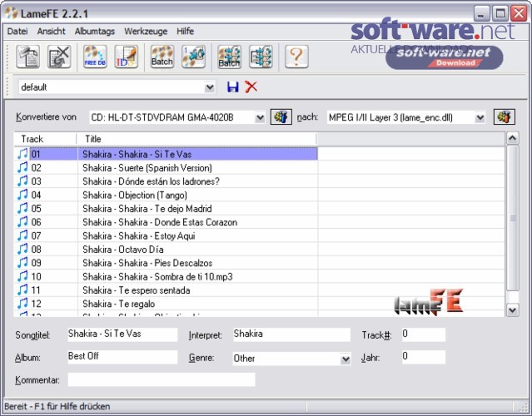532x416 pixels.
Task: Click scrollbar down arrow of track list
Action: pyautogui.click(x=512, y=310)
